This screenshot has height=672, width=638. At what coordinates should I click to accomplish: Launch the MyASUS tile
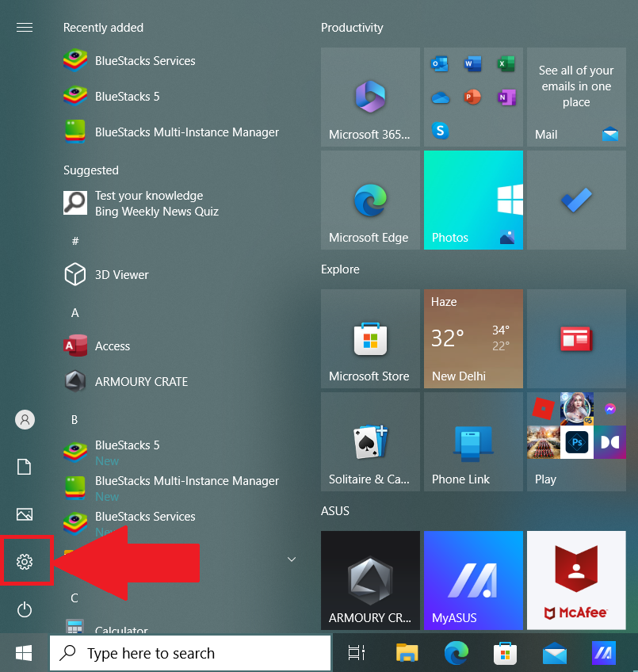pos(473,580)
